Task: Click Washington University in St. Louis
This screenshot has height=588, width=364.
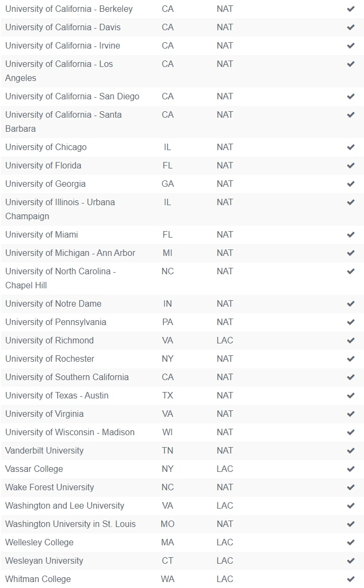Action: [70, 524]
